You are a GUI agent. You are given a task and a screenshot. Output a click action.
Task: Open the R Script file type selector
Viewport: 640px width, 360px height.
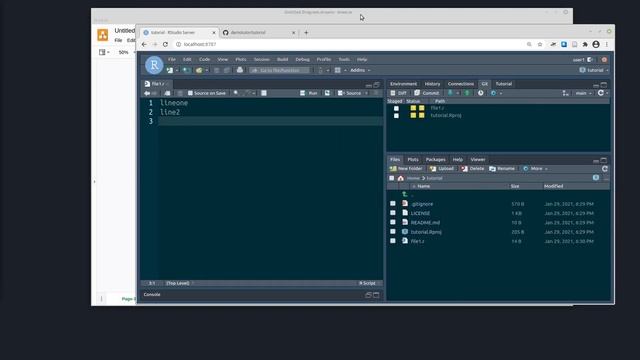(x=369, y=283)
